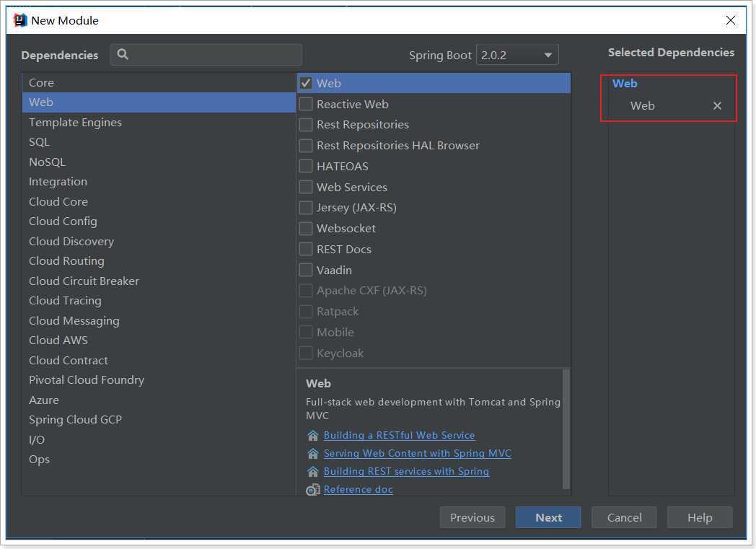Open the Spring Boot version dropdown
The image size is (756, 549).
[517, 55]
